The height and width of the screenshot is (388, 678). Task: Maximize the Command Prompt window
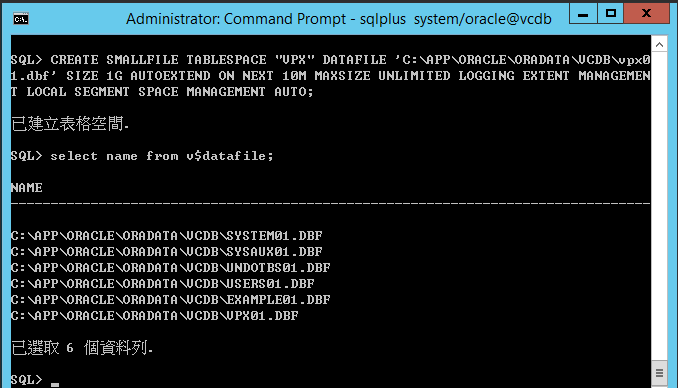point(611,14)
